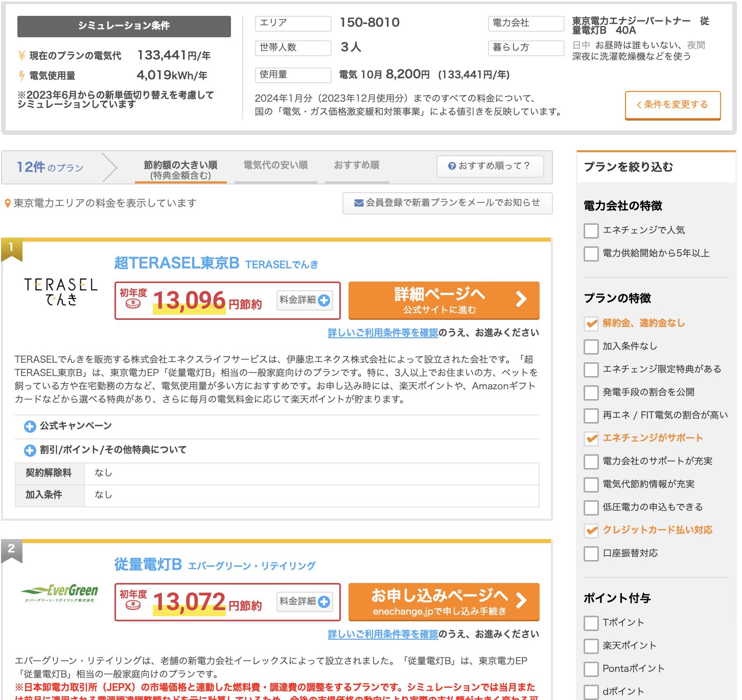Image resolution: width=742 pixels, height=700 pixels.
Task: Click the TERASELでんき logo
Action: [61, 292]
